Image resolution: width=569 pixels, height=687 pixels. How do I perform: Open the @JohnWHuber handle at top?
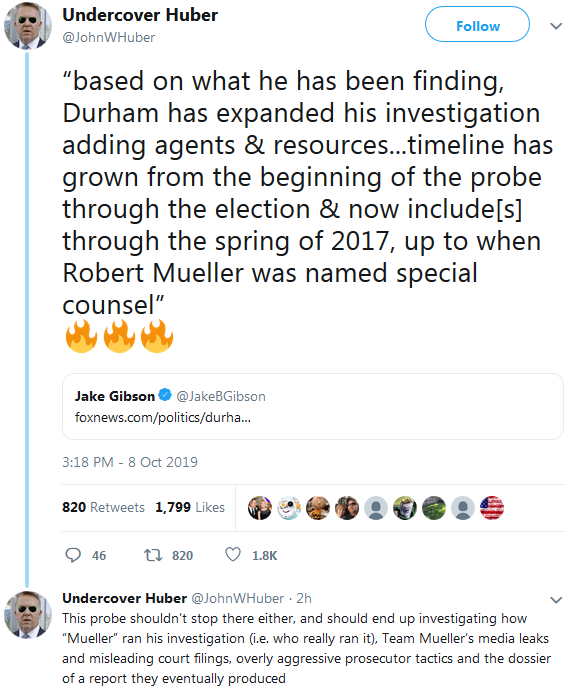[109, 38]
